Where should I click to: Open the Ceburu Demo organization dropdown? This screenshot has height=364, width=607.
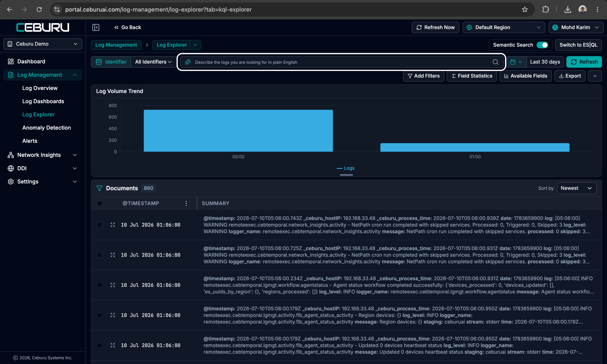pos(43,44)
